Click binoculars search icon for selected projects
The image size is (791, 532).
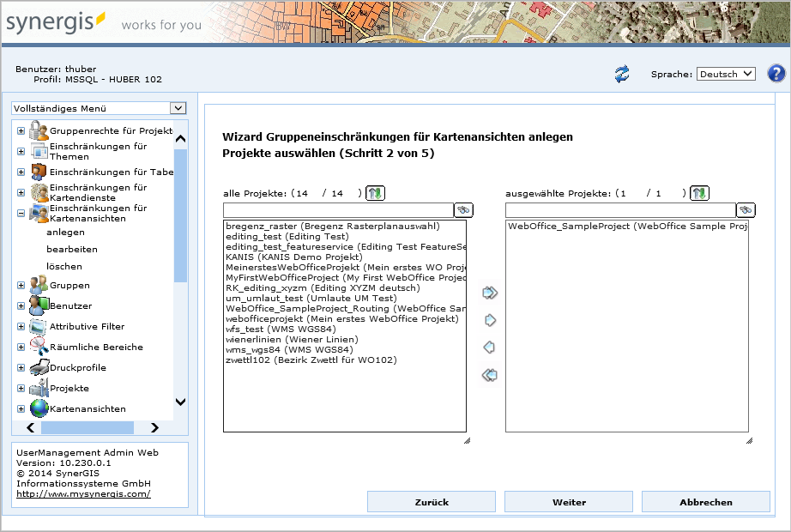(x=746, y=210)
